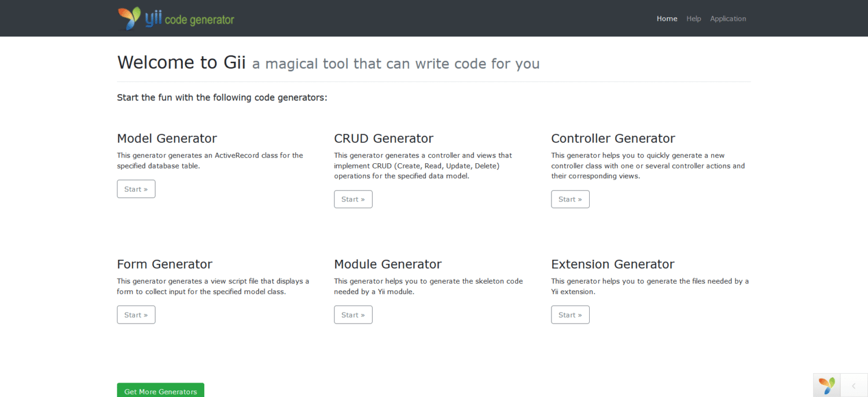Open the debug toolbar via the Yii bird icon
Image resolution: width=868 pixels, height=397 pixels.
click(x=826, y=385)
